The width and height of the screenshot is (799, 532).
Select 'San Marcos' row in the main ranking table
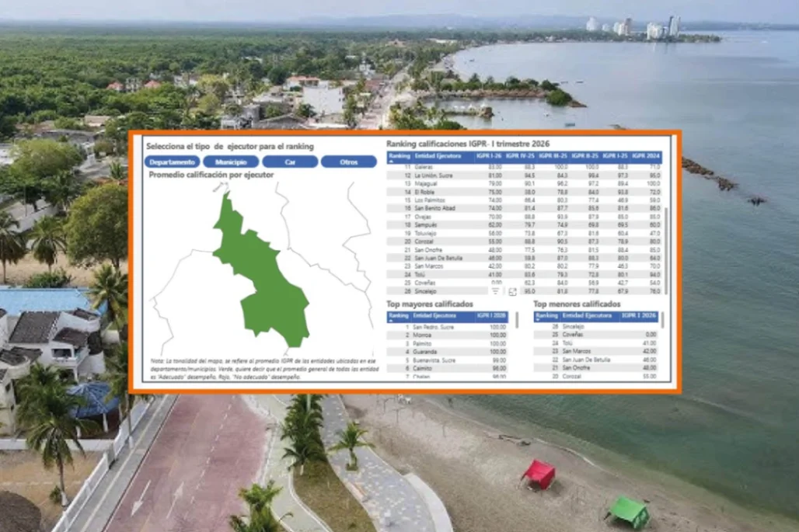tap(525, 266)
